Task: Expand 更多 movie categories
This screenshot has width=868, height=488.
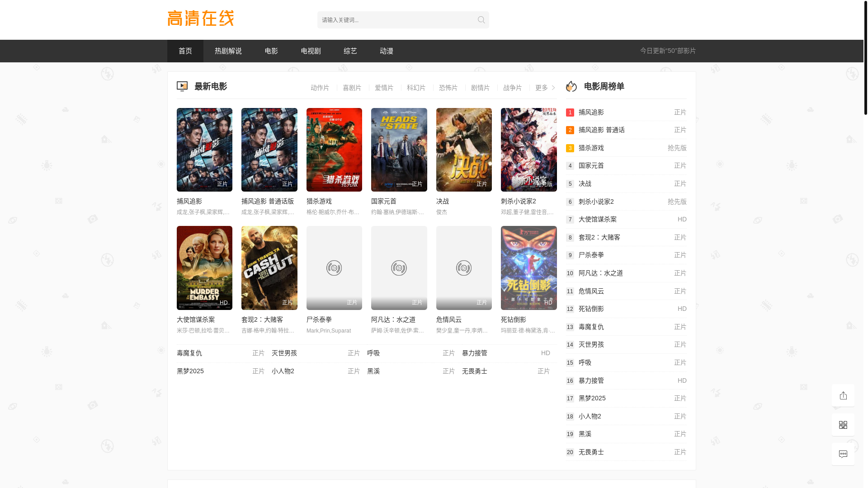Action: [x=545, y=88]
